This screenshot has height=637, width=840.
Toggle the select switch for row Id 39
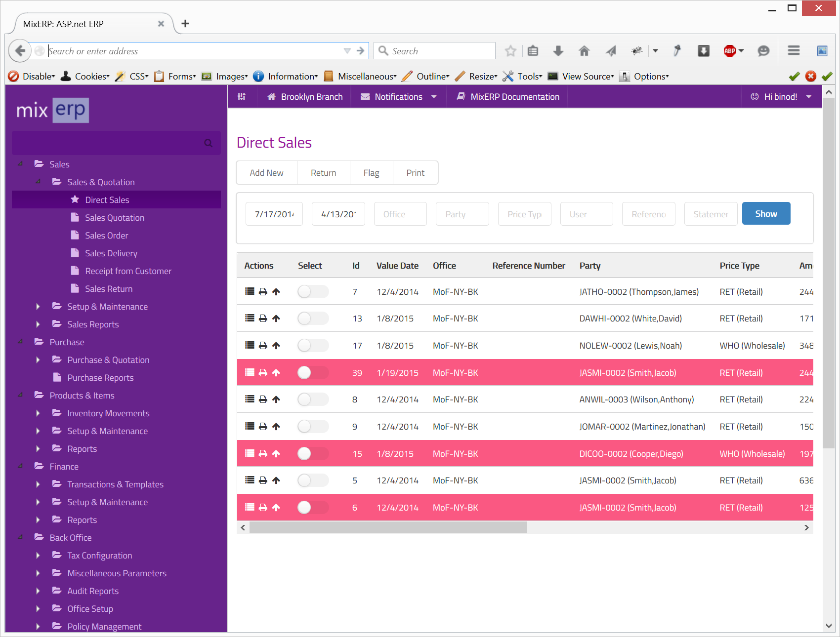[x=312, y=373]
